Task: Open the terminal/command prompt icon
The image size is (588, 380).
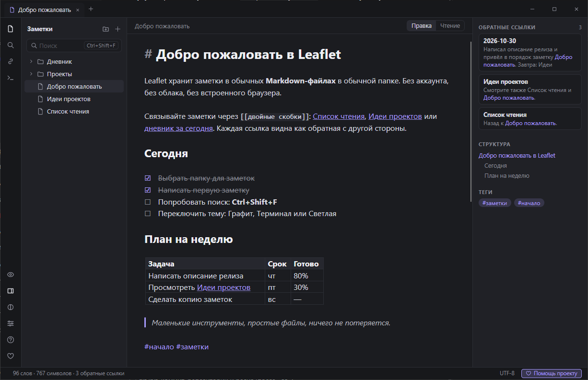Action: pyautogui.click(x=11, y=77)
